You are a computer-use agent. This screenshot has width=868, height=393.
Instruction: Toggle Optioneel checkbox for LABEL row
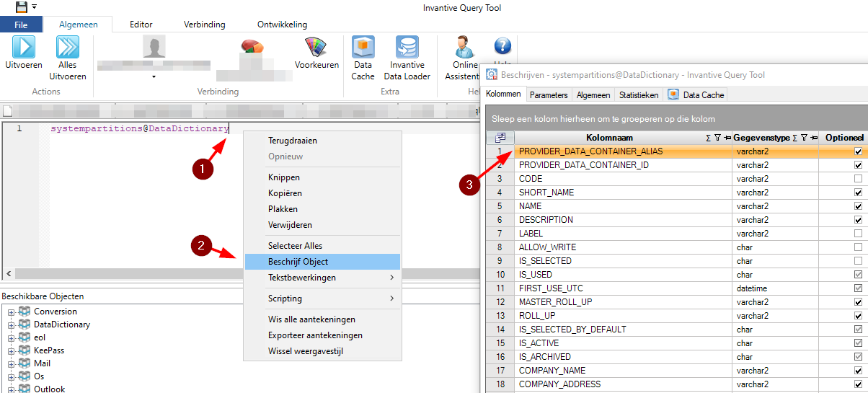tap(857, 234)
